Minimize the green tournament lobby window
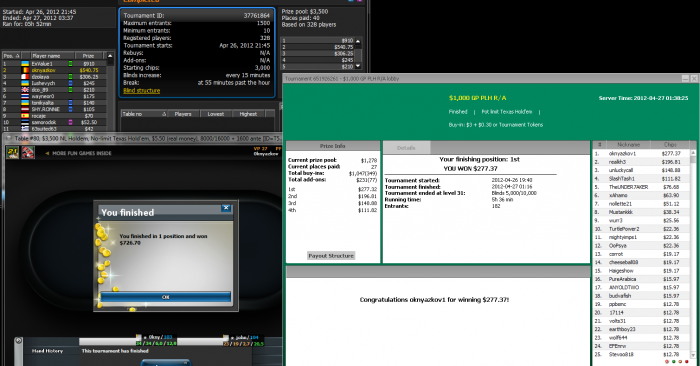Image resolution: width=700 pixels, height=366 pixels. pyautogui.click(x=685, y=79)
